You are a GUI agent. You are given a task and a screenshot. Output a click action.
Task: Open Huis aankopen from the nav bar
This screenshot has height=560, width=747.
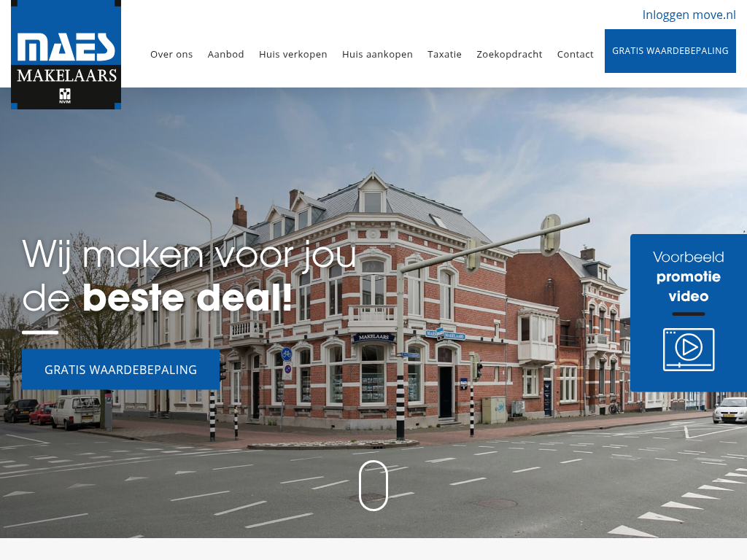(x=377, y=54)
